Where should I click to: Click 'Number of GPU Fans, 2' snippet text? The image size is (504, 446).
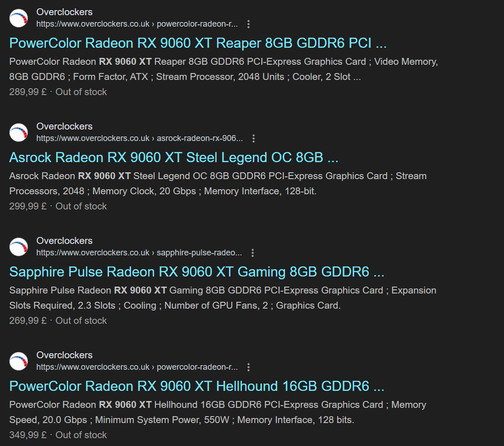216,305
